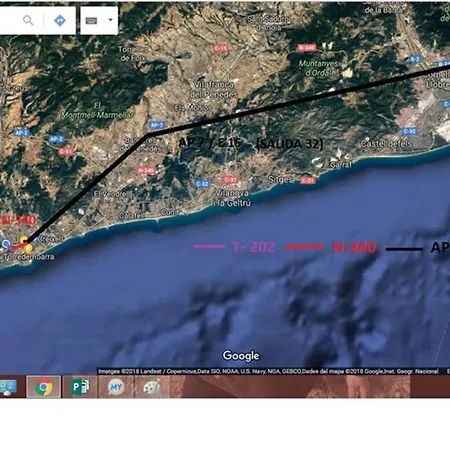450x450 pixels.
Task: Click the Google logo on the map
Action: pos(241,356)
